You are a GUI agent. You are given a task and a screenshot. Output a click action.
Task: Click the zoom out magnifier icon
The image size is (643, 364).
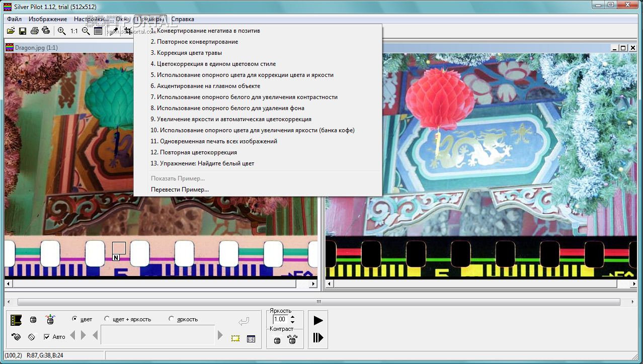pyautogui.click(x=86, y=31)
